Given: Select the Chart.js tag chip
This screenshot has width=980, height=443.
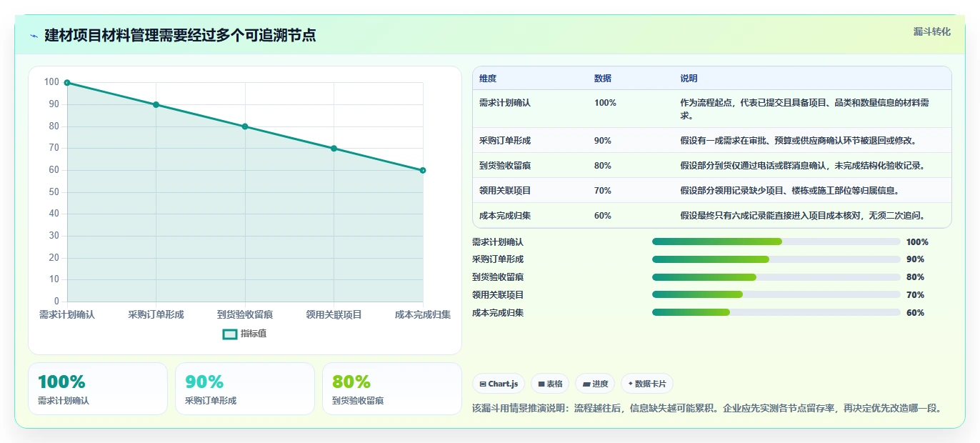Looking at the screenshot, I should [499, 384].
